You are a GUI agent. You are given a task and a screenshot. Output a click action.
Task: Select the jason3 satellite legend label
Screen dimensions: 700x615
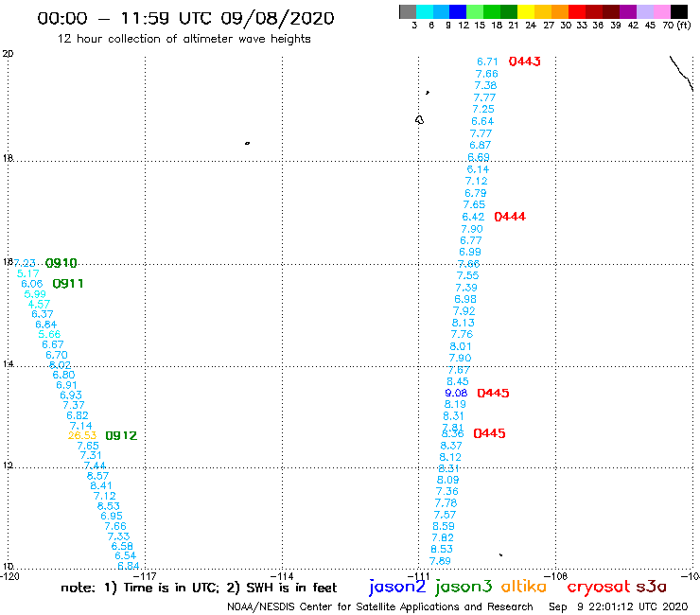tap(464, 587)
